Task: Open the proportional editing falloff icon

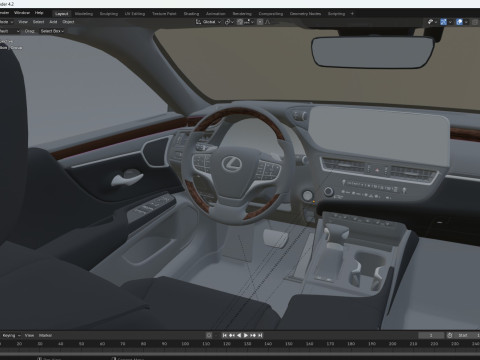Action: [x=267, y=22]
